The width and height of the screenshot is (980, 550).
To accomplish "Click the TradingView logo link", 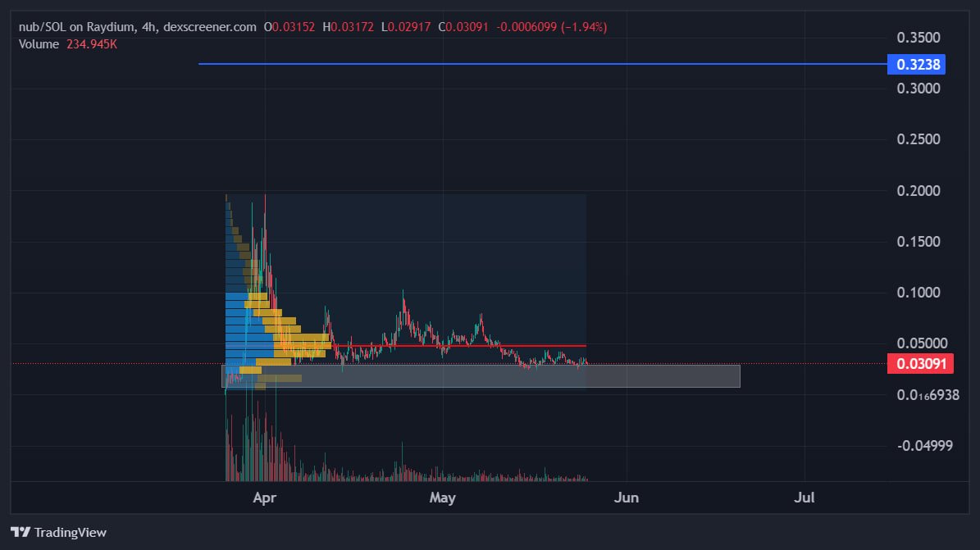I will tap(58, 532).
